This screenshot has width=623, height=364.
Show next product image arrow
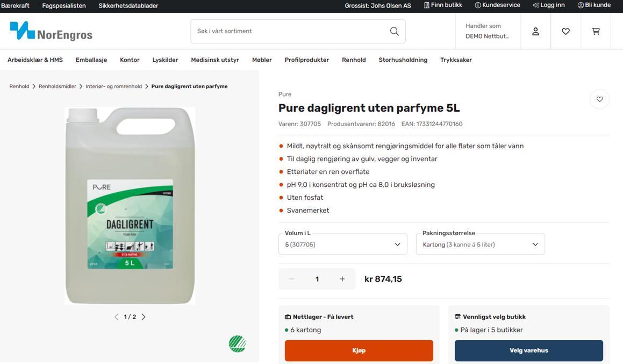point(144,317)
